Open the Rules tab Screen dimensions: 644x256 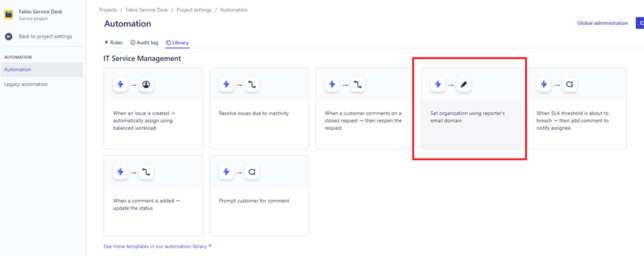113,43
